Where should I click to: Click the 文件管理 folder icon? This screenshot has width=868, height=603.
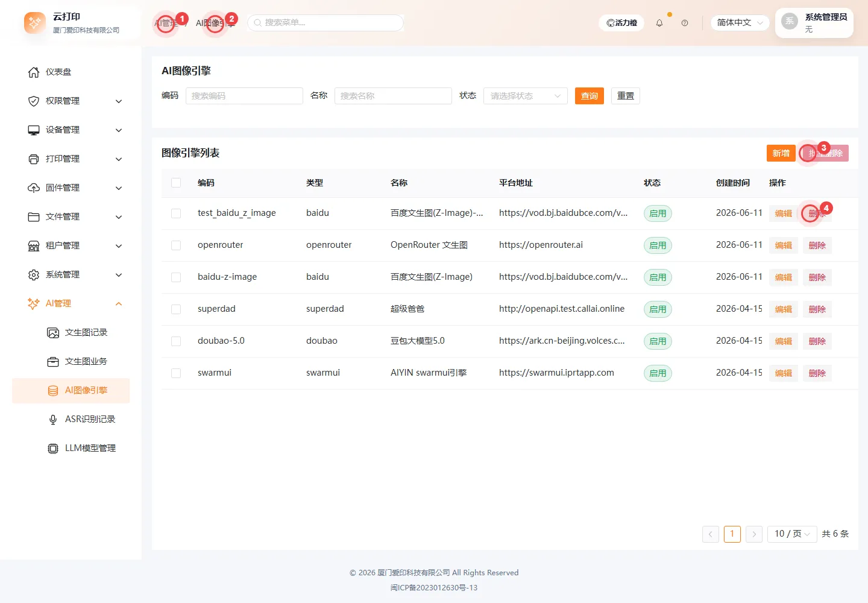(34, 217)
